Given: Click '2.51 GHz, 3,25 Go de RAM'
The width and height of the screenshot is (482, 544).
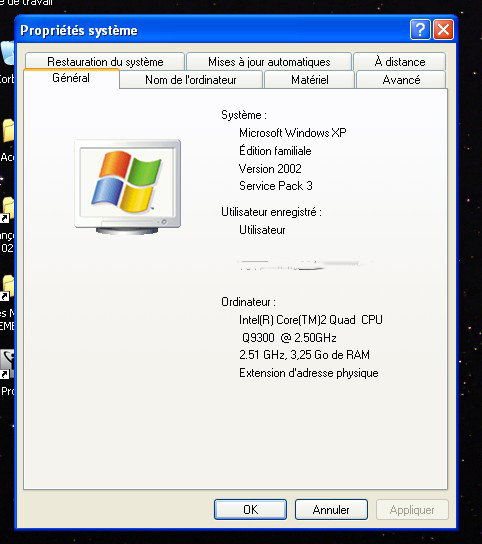Looking at the screenshot, I should [304, 355].
